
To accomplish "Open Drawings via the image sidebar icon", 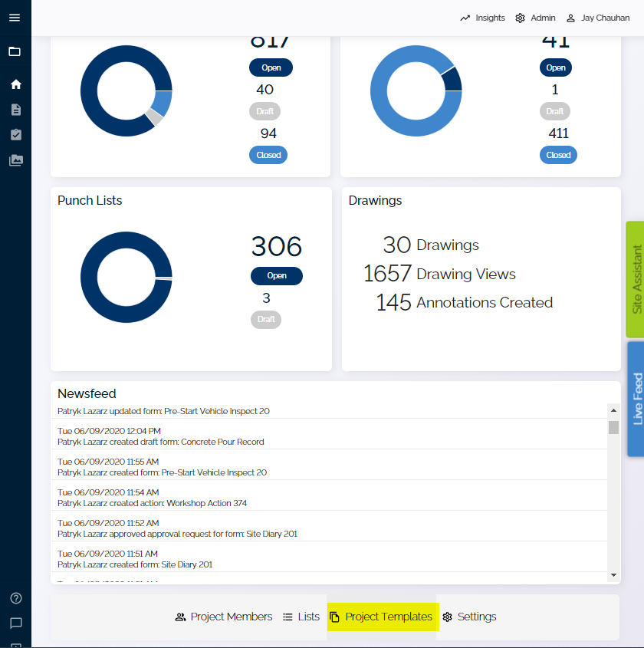I will coord(15,160).
